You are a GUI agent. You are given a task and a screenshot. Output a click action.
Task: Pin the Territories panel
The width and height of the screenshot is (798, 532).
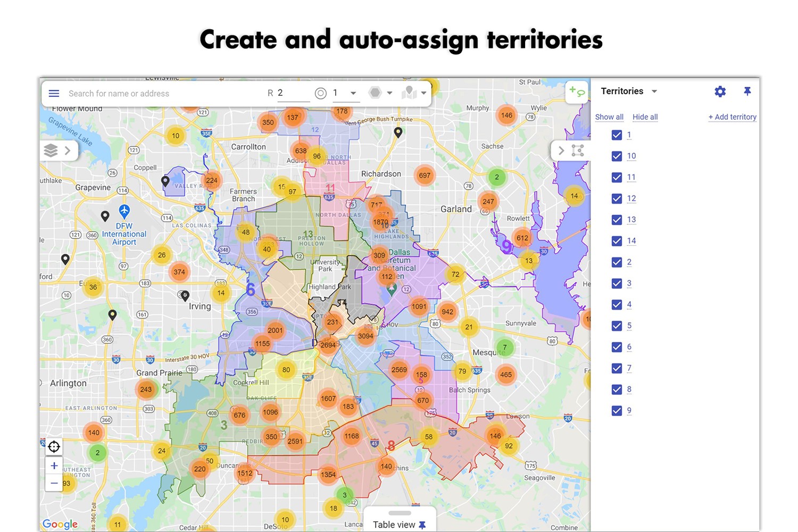click(x=747, y=92)
